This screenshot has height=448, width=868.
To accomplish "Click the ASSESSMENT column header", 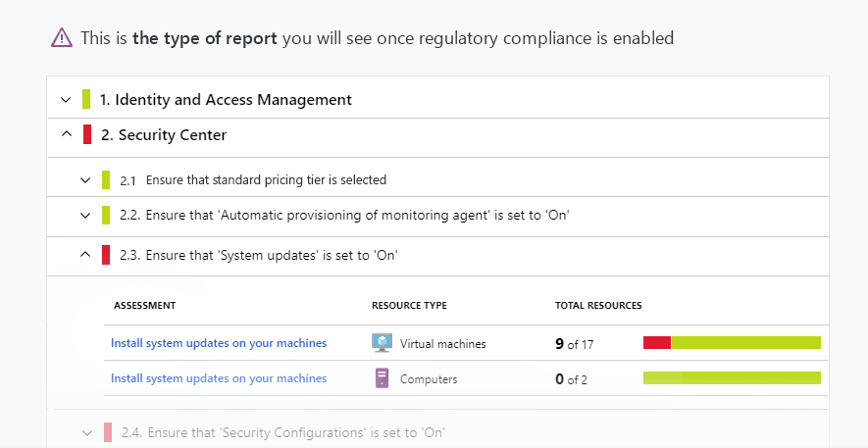I will [x=145, y=306].
